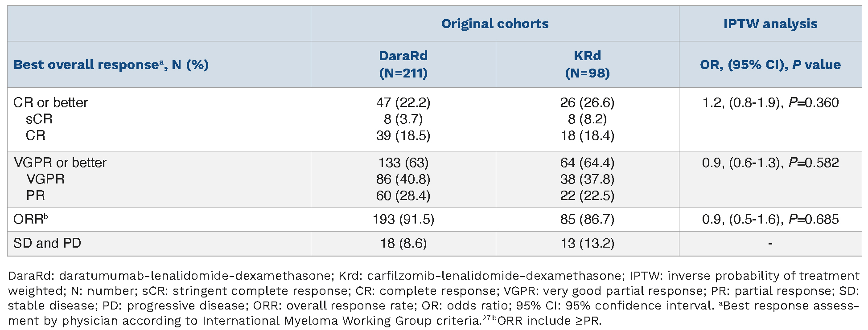Select the 'Best overall response' header cell
The image size is (868, 330).
pos(111,65)
